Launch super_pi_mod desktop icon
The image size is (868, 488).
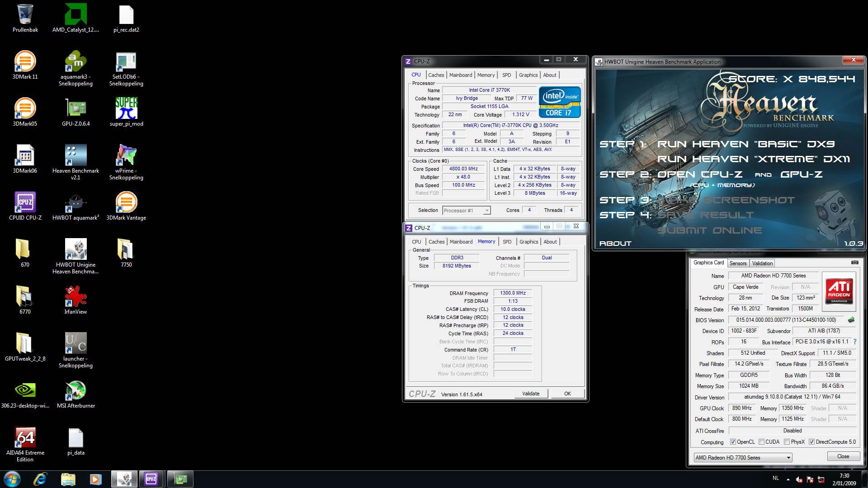point(126,113)
